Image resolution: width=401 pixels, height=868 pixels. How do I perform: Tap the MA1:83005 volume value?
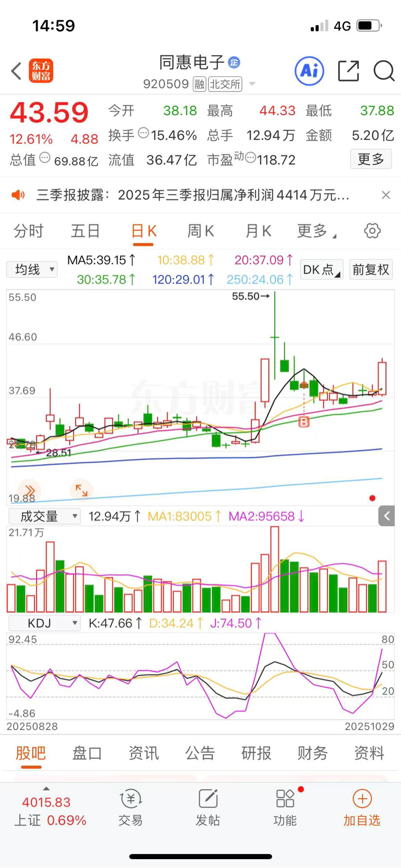pyautogui.click(x=185, y=516)
